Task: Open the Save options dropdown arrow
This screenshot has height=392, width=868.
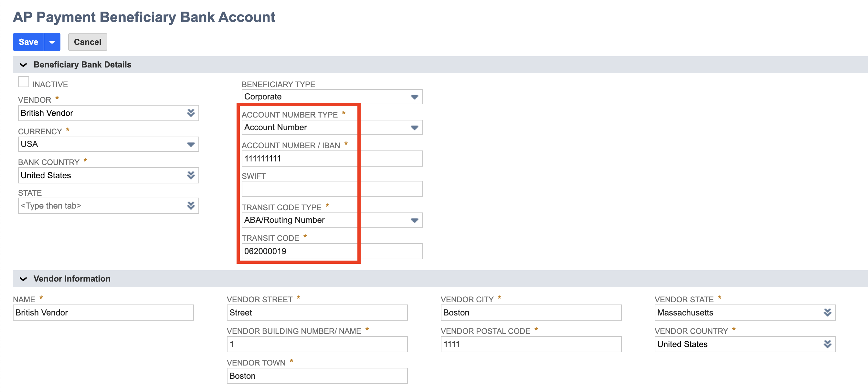Action: pyautogui.click(x=52, y=42)
